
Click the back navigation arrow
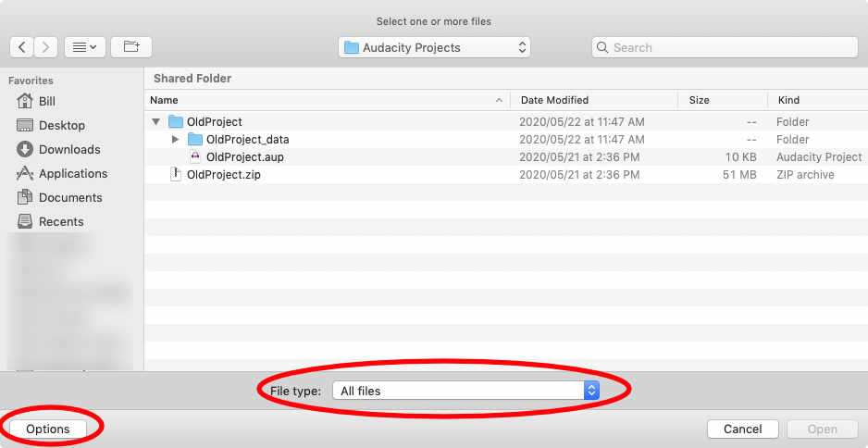coord(22,47)
